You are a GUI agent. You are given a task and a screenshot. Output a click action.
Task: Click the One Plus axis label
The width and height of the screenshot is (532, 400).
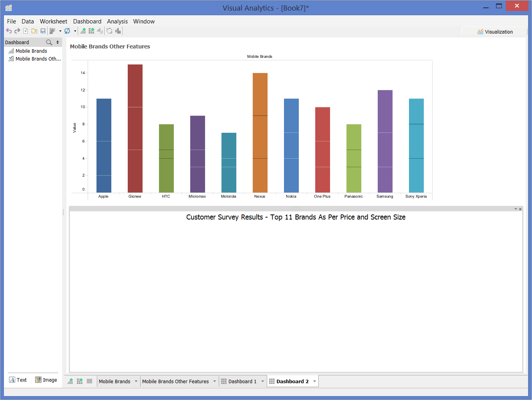pyautogui.click(x=322, y=196)
